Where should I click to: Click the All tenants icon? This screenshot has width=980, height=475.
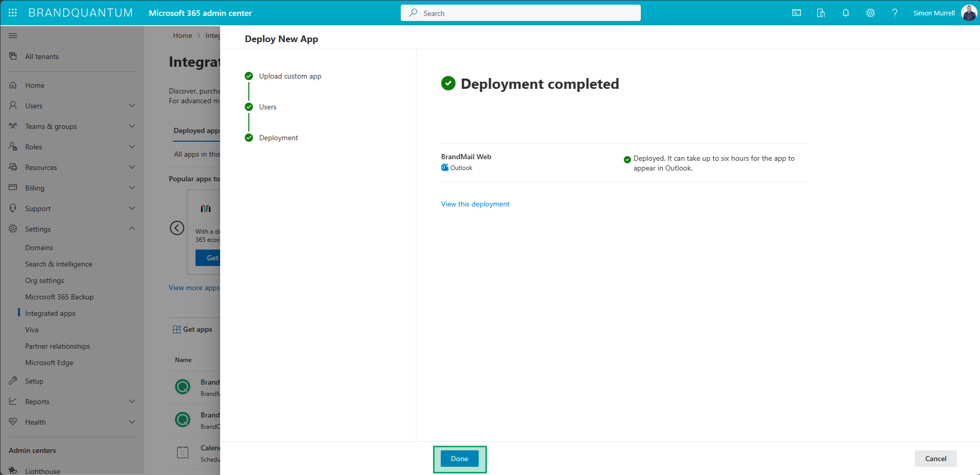pos(13,56)
